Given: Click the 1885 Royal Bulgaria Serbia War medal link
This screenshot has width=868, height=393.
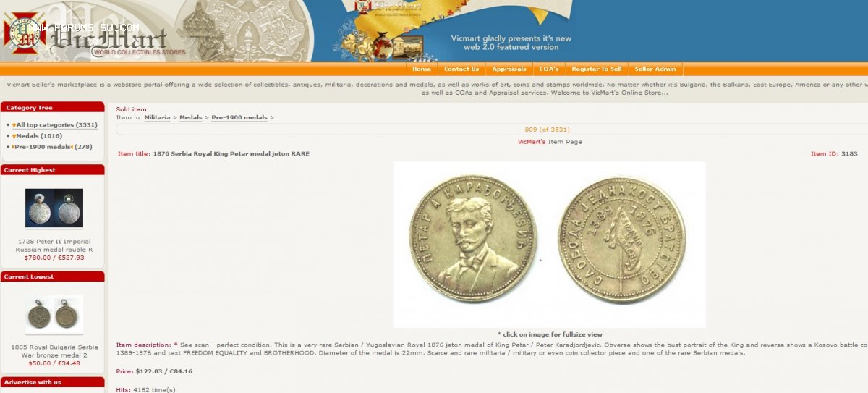Looking at the screenshot, I should click(x=54, y=351).
